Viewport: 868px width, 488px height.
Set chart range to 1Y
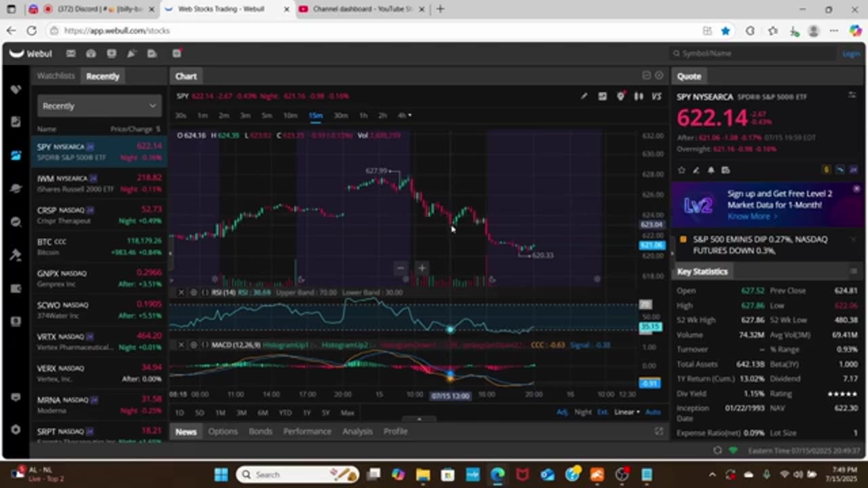tap(307, 412)
